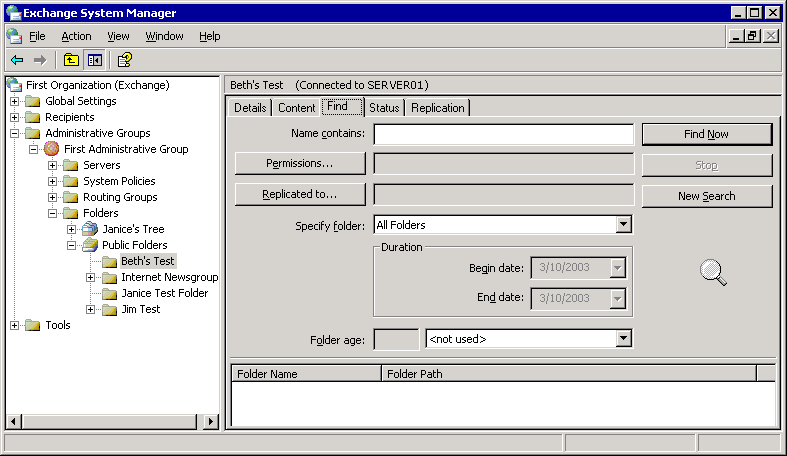The height and width of the screenshot is (456, 787).
Task: Expand the Global Settings node
Action: 15,101
